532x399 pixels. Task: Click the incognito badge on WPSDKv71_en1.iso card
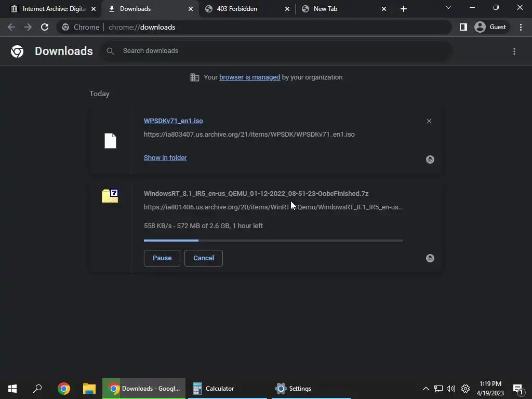tap(430, 159)
